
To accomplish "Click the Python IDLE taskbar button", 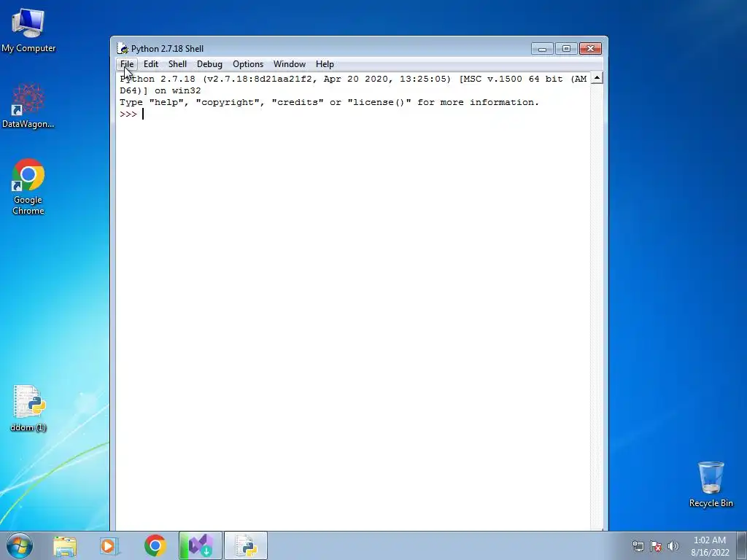I will (x=246, y=545).
